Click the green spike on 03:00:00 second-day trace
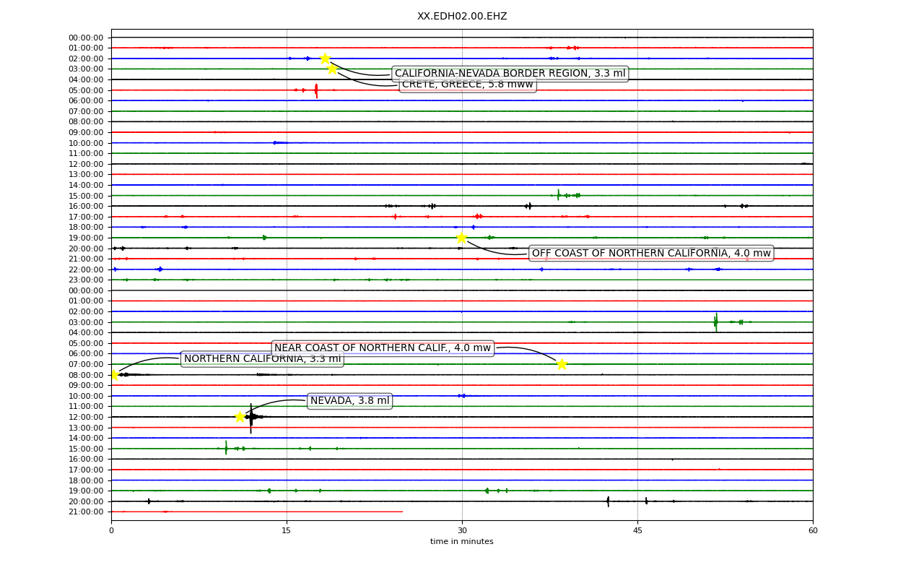 716,322
